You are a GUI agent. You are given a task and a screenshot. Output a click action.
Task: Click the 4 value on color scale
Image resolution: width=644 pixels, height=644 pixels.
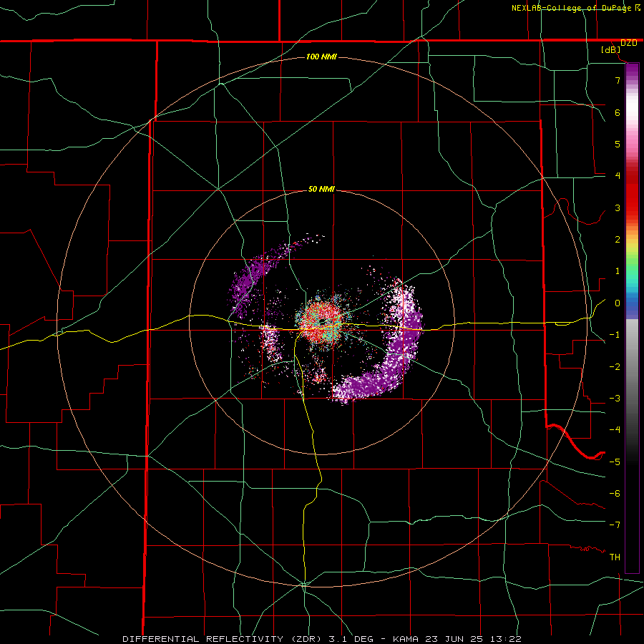(618, 176)
